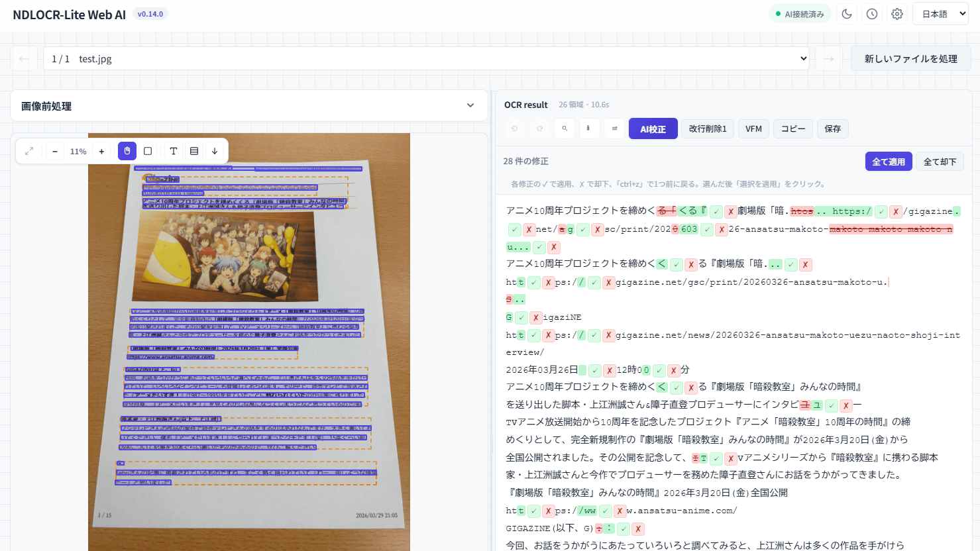Click 新しいファイルを処理 to process a new file
The width and height of the screenshot is (980, 551).
(910, 58)
